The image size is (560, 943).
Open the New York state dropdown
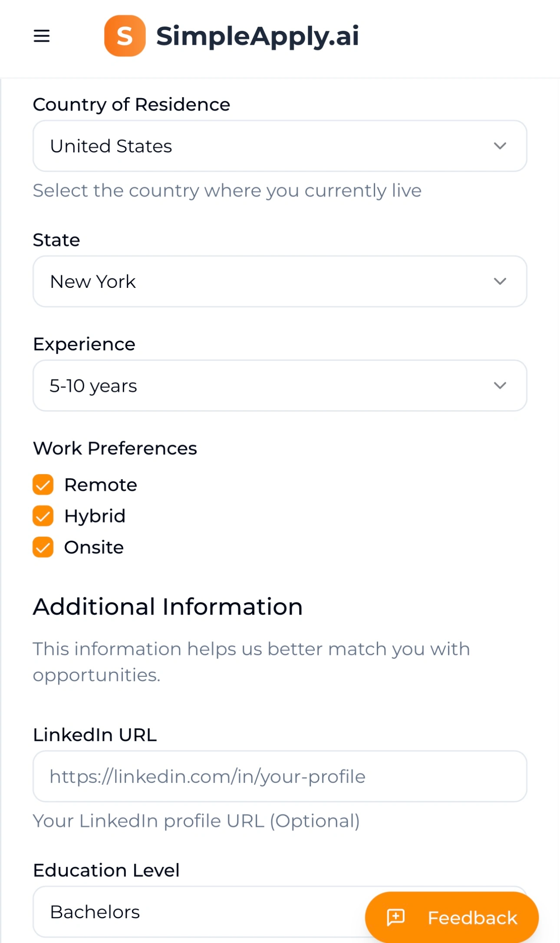280,281
